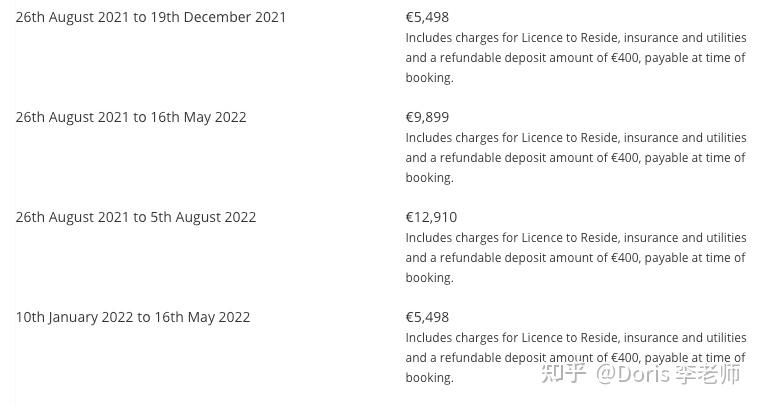The height and width of the screenshot is (405, 759).
Task: Click the word "booking." in the first row
Action: pyautogui.click(x=429, y=78)
